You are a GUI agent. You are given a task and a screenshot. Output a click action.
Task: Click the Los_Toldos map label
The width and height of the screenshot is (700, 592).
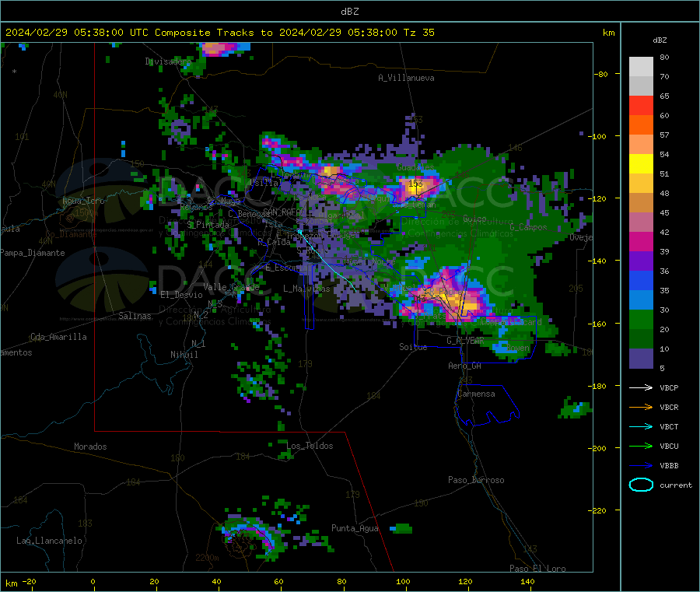pyautogui.click(x=310, y=446)
